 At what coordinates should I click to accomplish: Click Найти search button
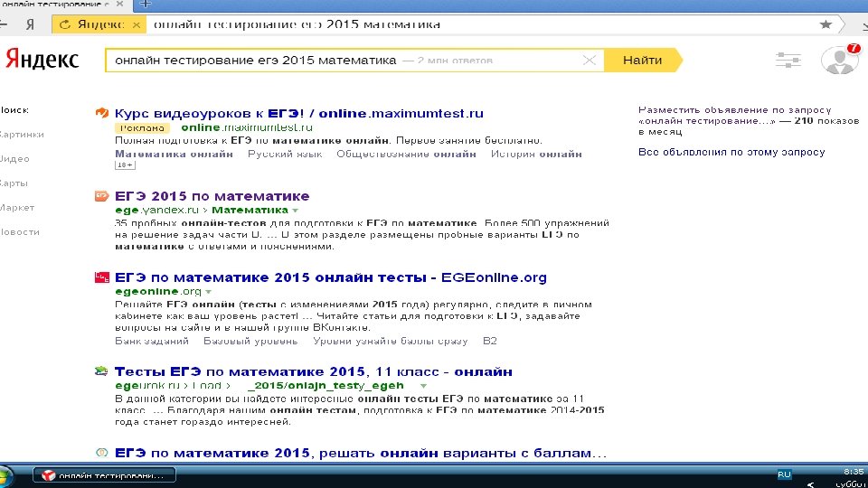[642, 61]
